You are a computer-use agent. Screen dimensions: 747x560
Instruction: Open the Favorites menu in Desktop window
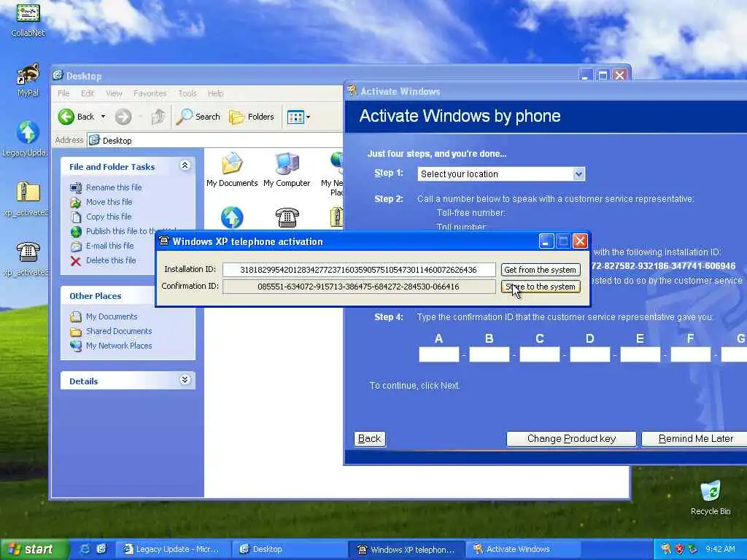pyautogui.click(x=150, y=93)
